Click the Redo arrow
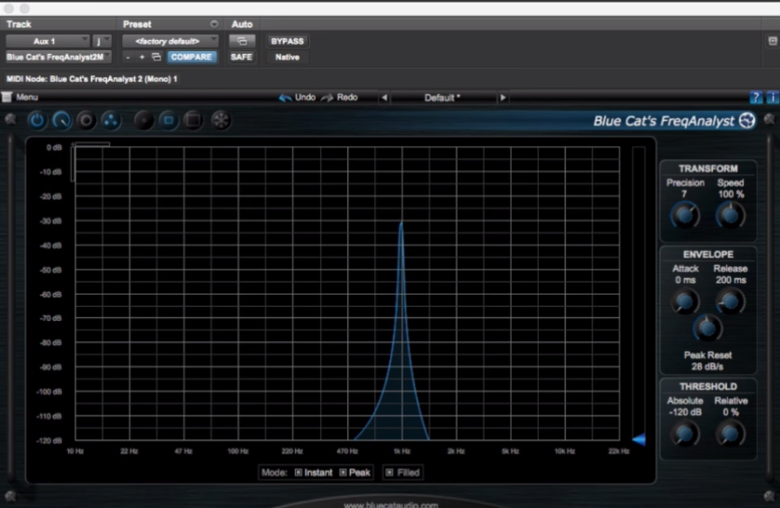The width and height of the screenshot is (780, 508). (328, 98)
